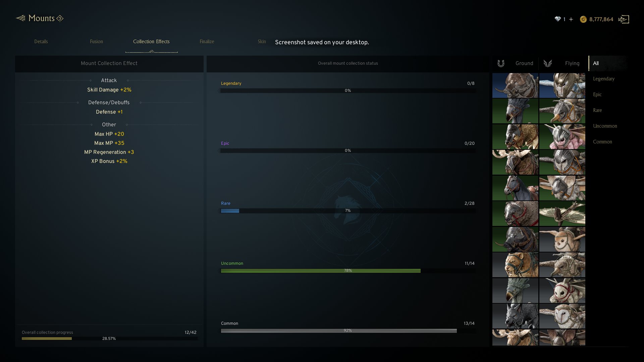
Task: Go to the Finalize tab
Action: coord(207,42)
